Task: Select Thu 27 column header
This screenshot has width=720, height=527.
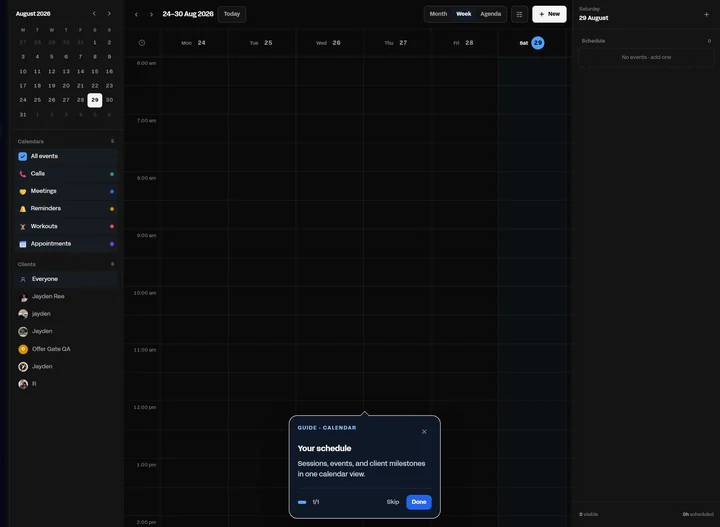Action: point(396,43)
